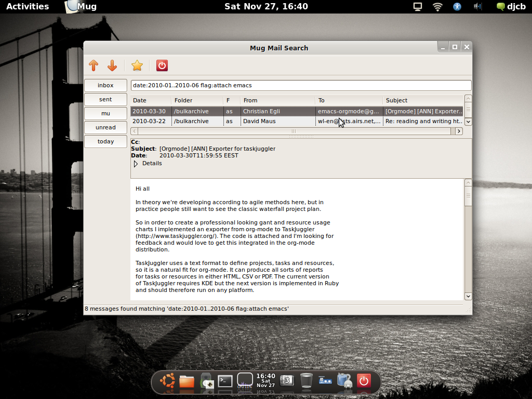This screenshot has width=532, height=399.
Task: Open the trash can in the dock
Action: 307,381
